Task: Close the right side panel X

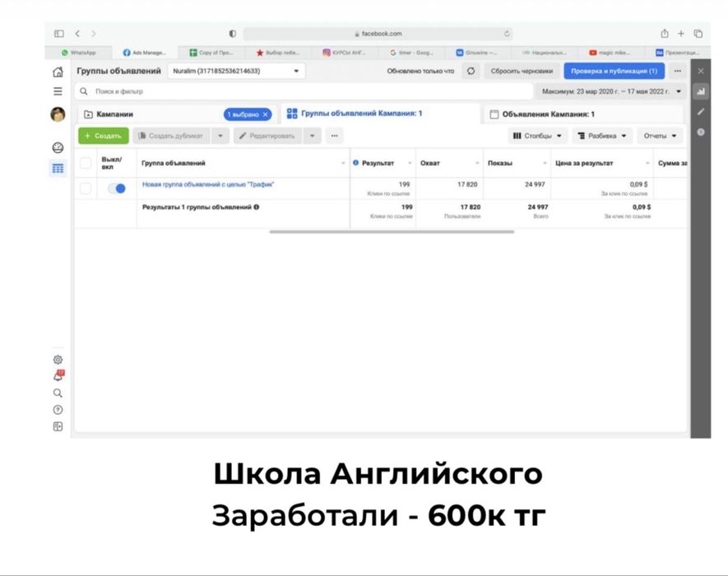Action: pyautogui.click(x=701, y=71)
